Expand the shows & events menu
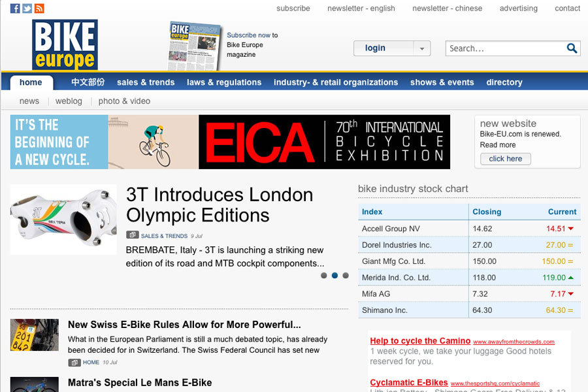This screenshot has height=392, width=588. pyautogui.click(x=442, y=82)
